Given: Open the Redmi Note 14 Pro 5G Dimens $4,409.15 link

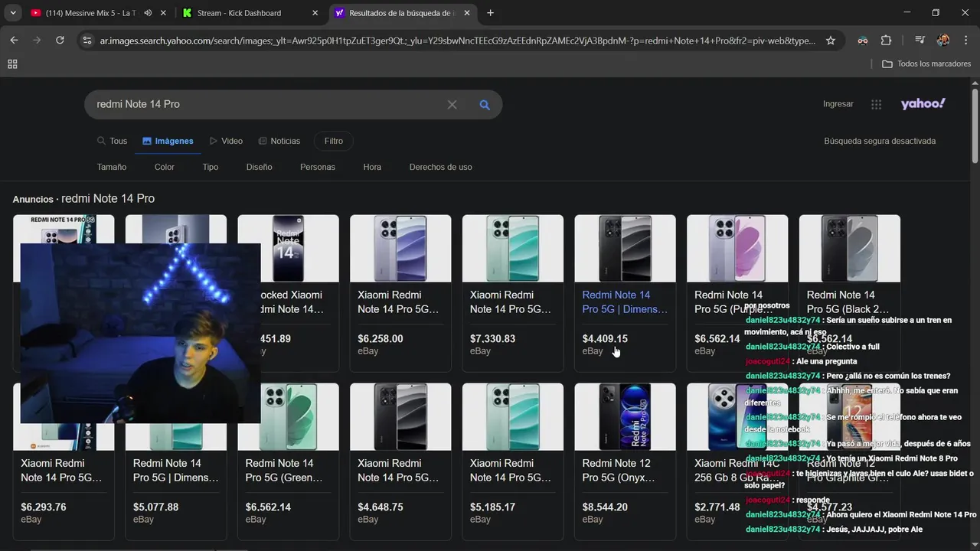Looking at the screenshot, I should [x=625, y=302].
